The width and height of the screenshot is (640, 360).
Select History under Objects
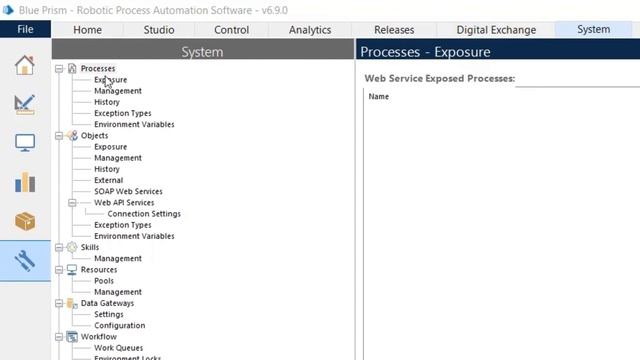(107, 169)
